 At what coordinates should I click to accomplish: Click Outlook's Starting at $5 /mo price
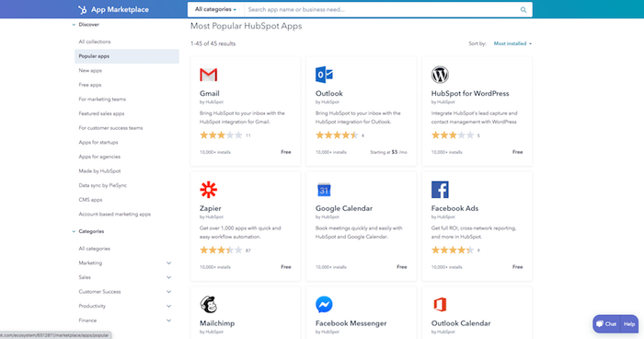click(388, 152)
